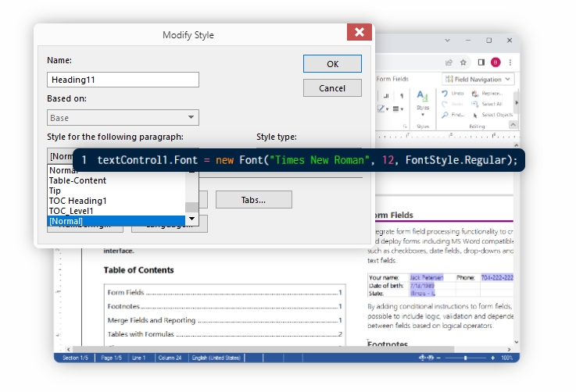Open the Based on dropdown
Viewport: 576px width, 392px height.
coord(123,117)
